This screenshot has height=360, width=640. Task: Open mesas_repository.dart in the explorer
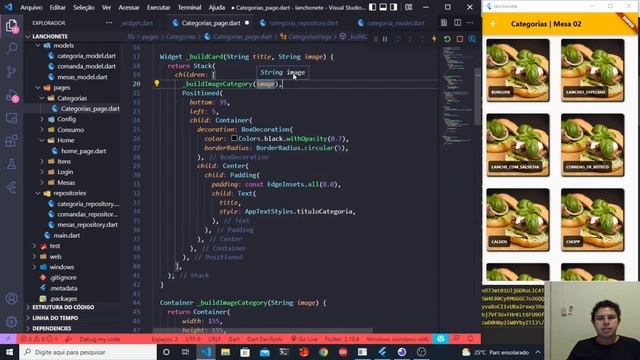click(87, 225)
